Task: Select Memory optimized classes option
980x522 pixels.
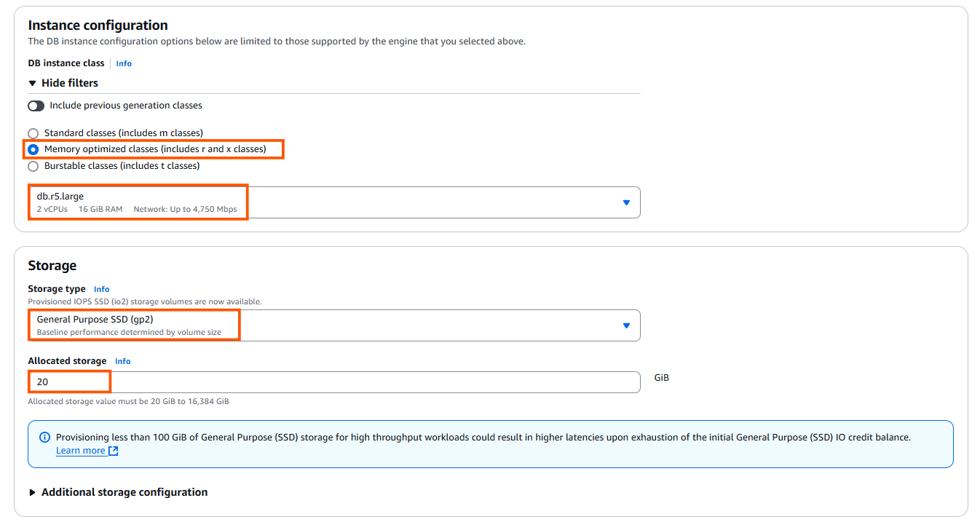Action: [33, 149]
